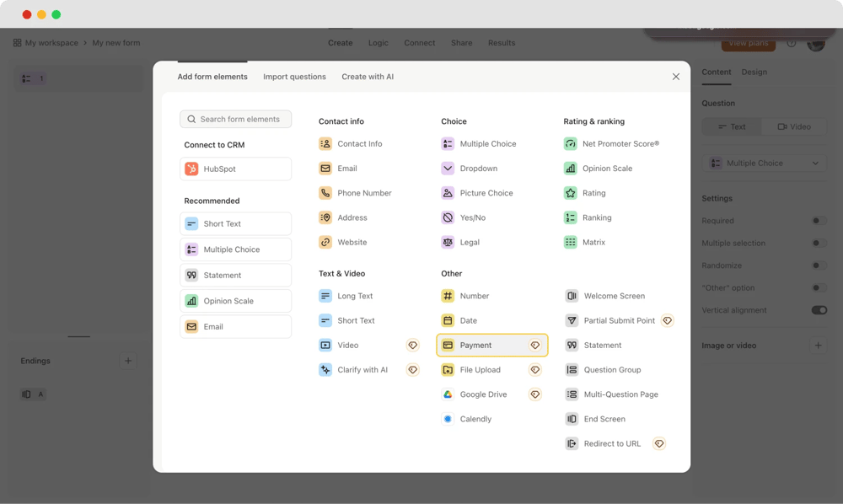Turn off Vertical alignment switch
Image resolution: width=843 pixels, height=504 pixels.
point(819,310)
